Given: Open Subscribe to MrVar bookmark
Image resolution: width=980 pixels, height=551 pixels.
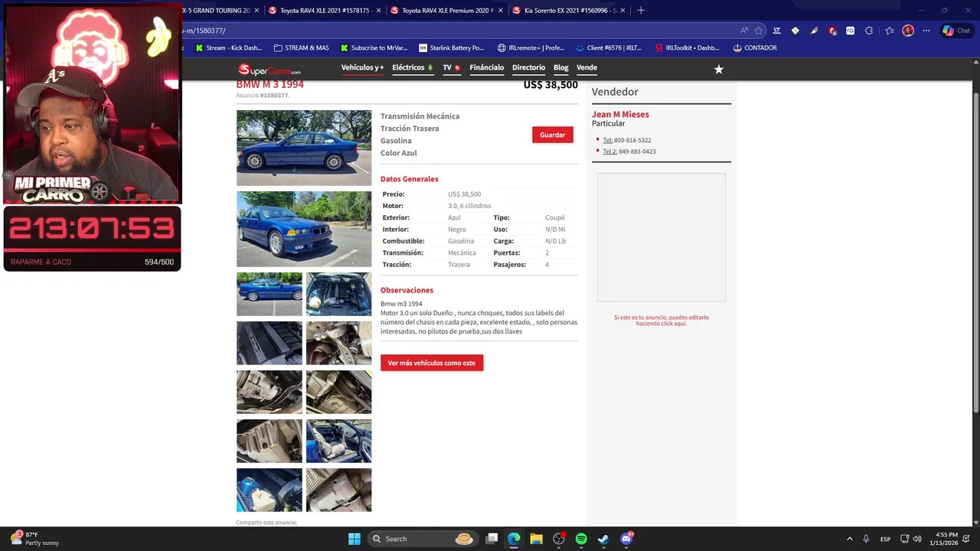Looking at the screenshot, I should point(373,47).
